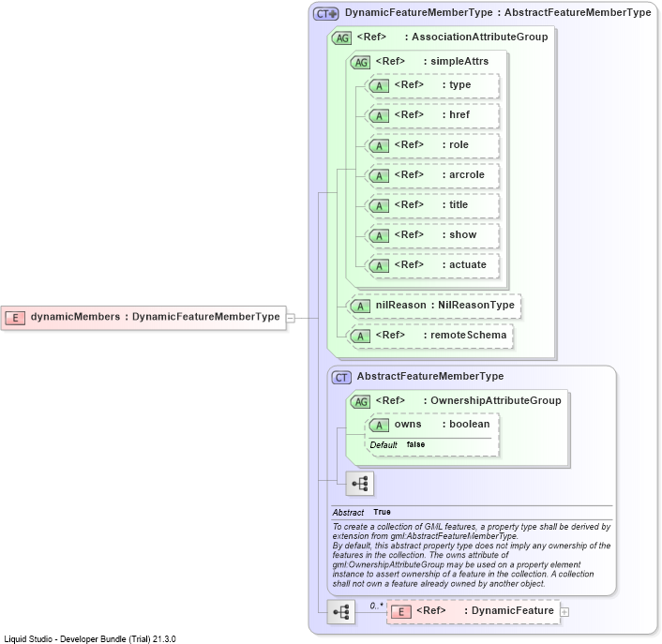Screen dimensions: 662x644
Task: Select the DynamicFeature reference name
Action: tap(513, 610)
